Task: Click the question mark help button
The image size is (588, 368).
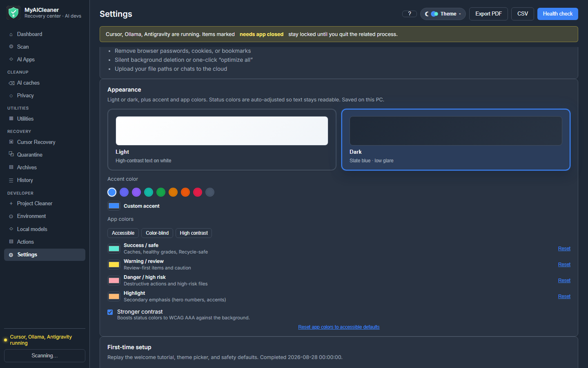Action: 410,14
